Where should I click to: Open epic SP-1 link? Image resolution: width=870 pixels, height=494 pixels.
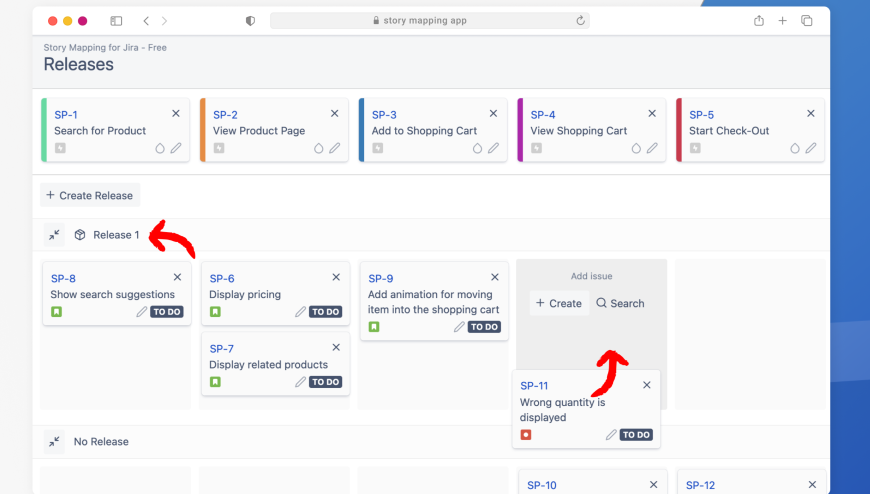tap(65, 115)
